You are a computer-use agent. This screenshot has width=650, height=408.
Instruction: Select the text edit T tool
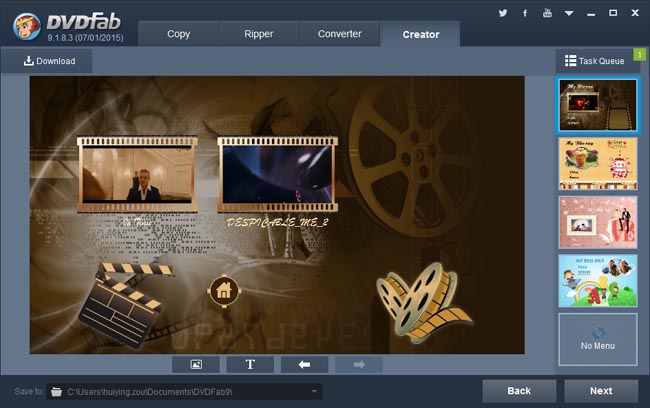click(250, 365)
